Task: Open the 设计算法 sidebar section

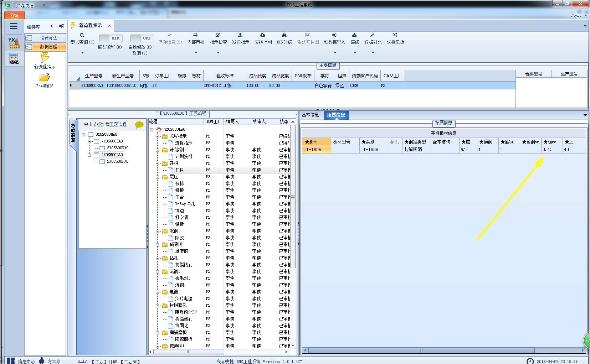Action: coord(45,38)
